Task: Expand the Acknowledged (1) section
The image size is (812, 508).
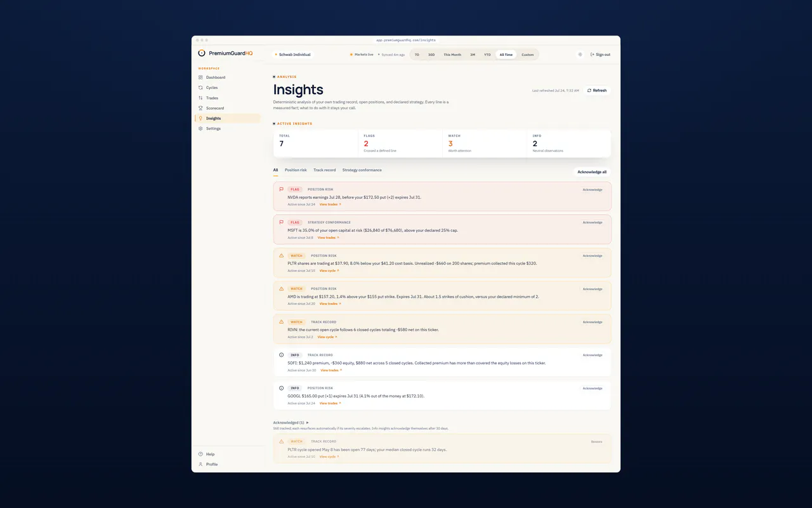Action: click(x=291, y=422)
